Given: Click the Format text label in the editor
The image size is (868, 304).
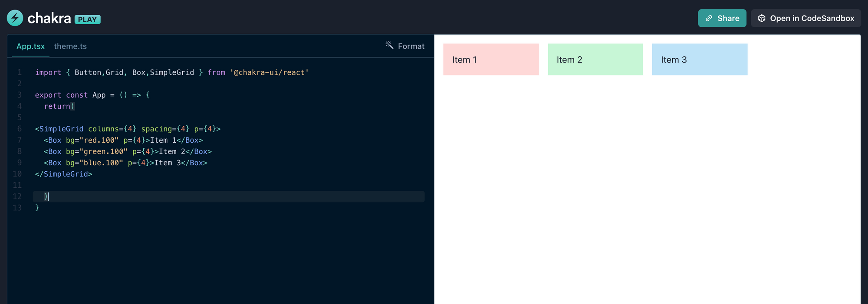Looking at the screenshot, I should coord(411,46).
